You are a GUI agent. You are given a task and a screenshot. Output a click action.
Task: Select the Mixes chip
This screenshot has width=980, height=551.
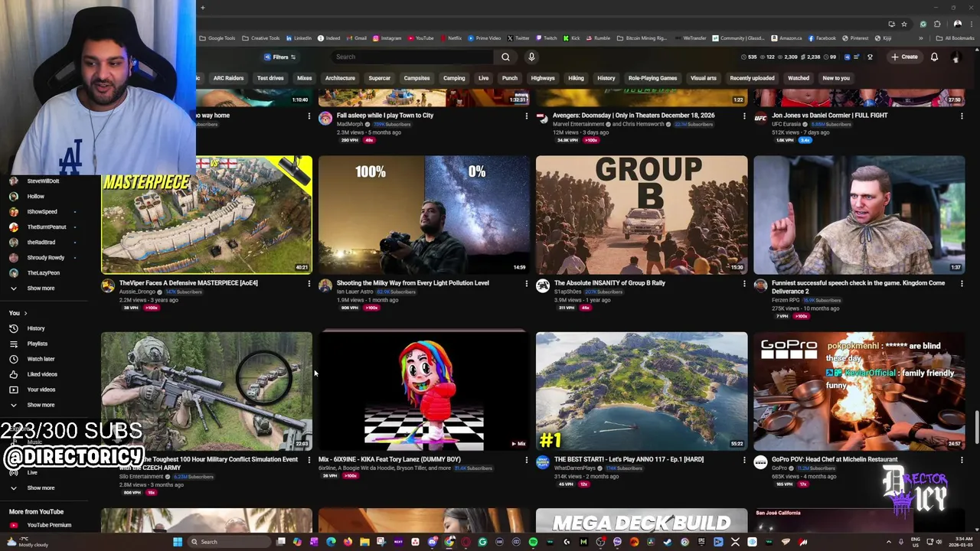pos(304,78)
